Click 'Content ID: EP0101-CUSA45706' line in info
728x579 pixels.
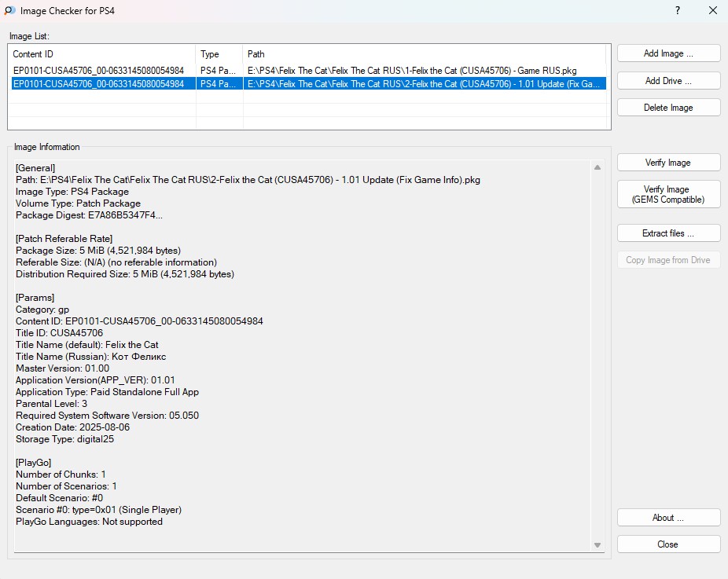(x=139, y=321)
